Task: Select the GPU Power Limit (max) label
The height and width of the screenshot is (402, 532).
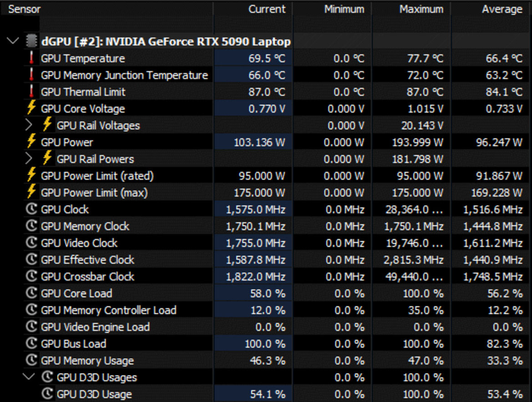Action: coord(94,193)
